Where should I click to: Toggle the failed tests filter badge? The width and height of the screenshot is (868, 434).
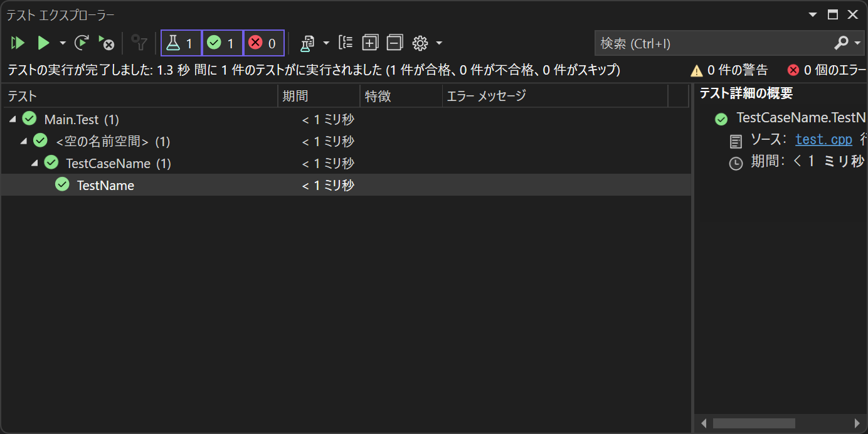coord(263,43)
